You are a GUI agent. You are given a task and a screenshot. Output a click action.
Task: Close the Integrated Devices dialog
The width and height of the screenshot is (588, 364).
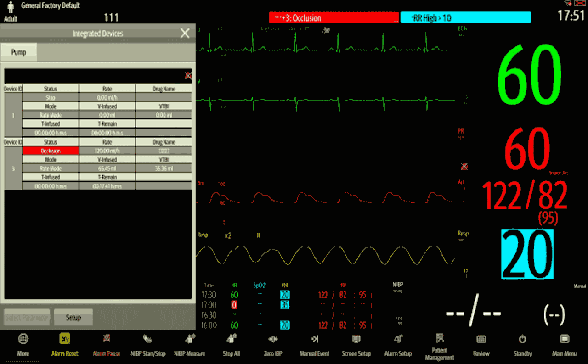(185, 33)
